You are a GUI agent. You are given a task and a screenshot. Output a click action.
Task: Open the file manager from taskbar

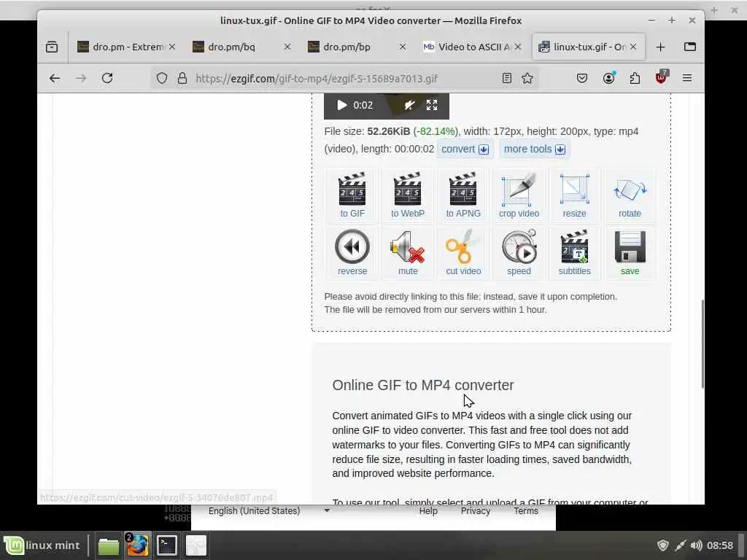click(x=109, y=545)
